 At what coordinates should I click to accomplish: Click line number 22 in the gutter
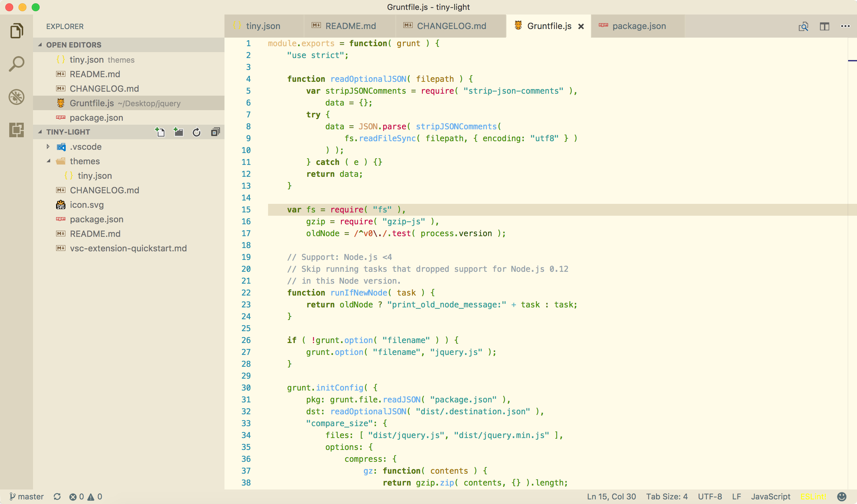(246, 293)
